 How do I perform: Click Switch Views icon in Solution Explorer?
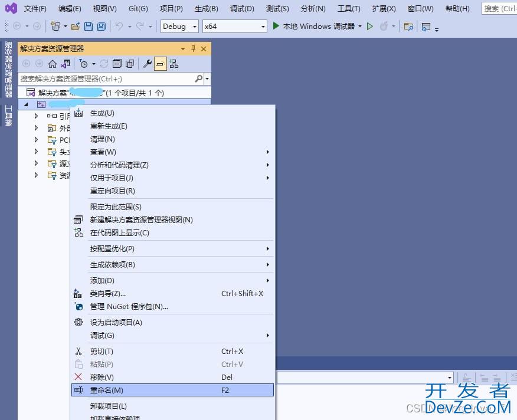pyautogui.click(x=66, y=64)
